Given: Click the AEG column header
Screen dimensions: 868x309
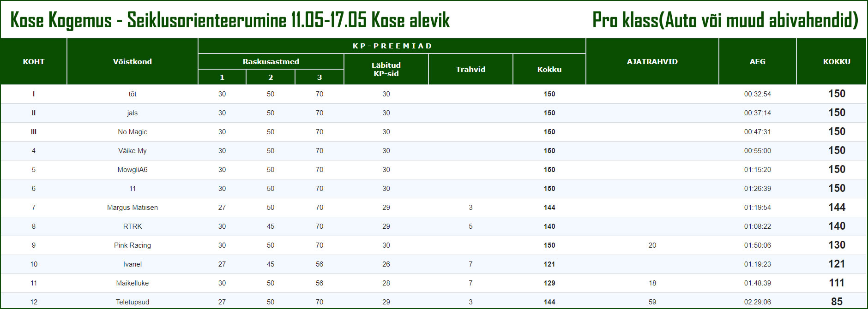Looking at the screenshot, I should [x=758, y=61].
